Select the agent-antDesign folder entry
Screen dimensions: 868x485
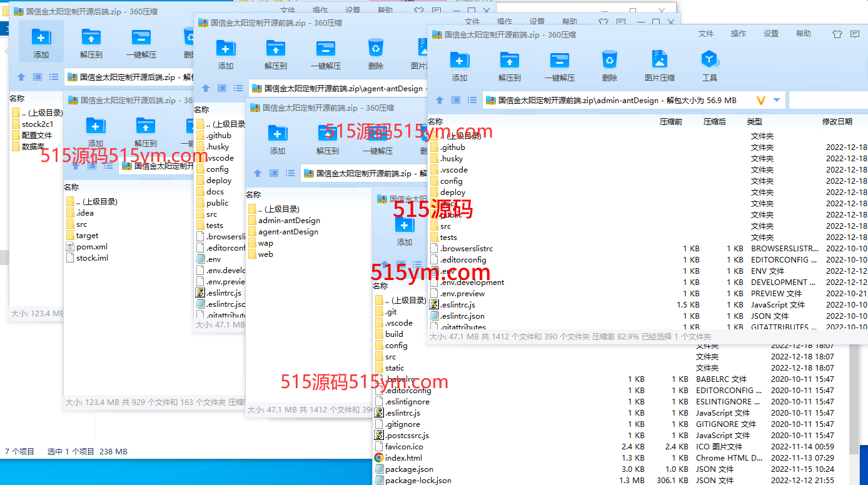click(x=288, y=232)
